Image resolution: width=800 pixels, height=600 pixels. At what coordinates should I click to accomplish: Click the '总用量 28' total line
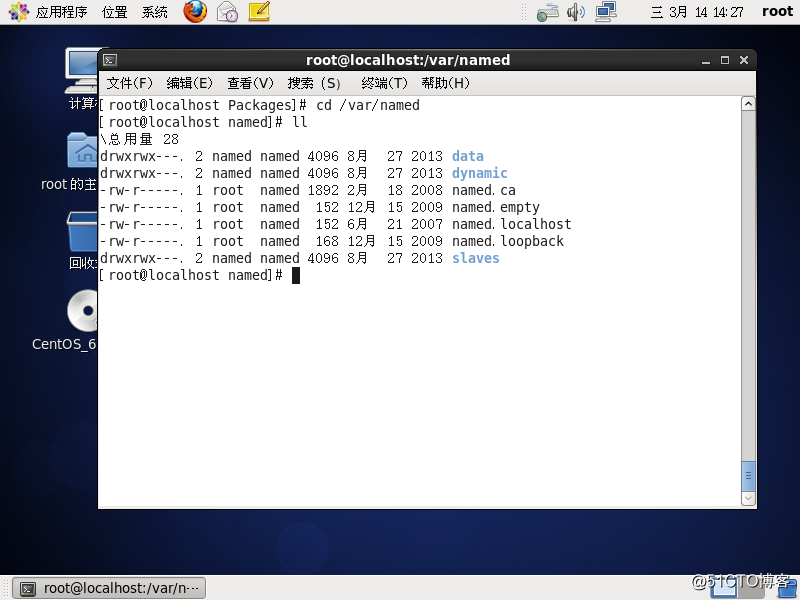click(143, 139)
